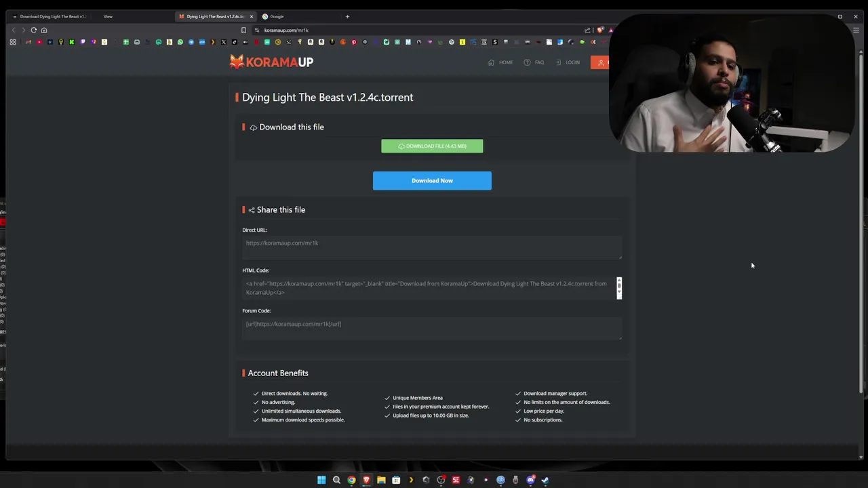
Task: Select the Forum Code text field
Action: coord(432,328)
